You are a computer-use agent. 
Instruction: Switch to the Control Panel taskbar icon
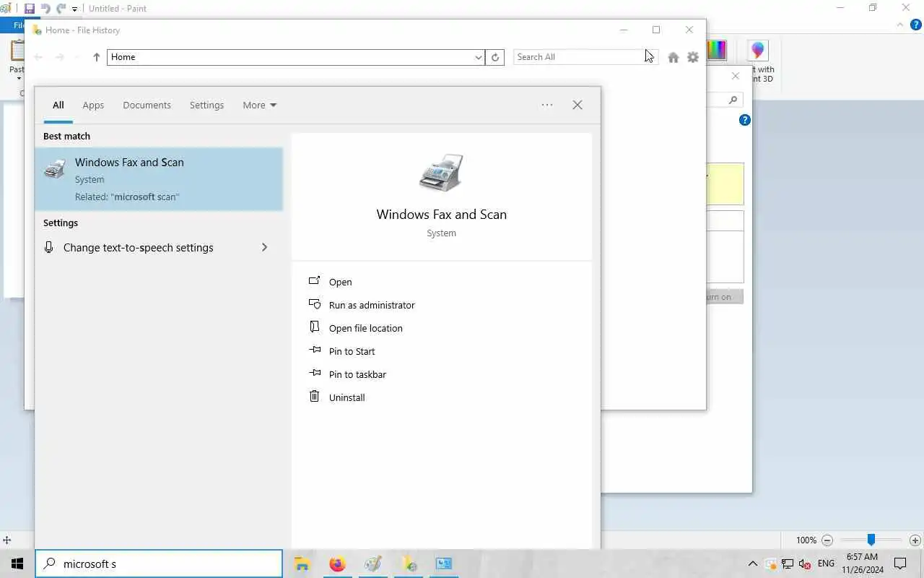443,564
